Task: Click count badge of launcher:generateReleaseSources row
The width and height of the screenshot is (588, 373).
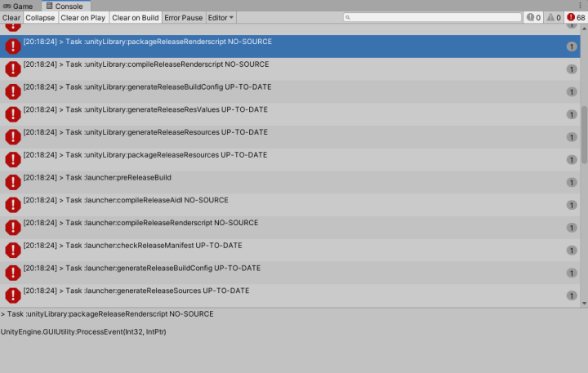Action: coord(572,295)
